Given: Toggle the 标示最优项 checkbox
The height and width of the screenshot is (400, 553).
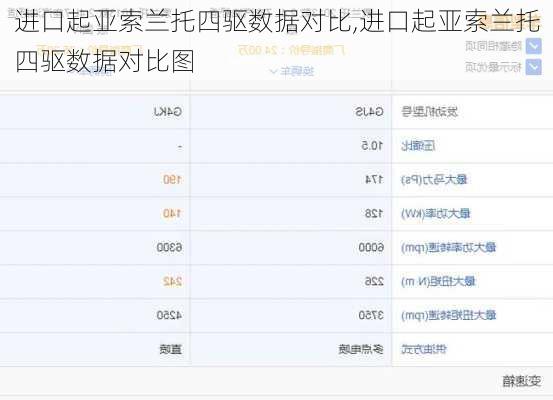Looking at the screenshot, I should click(x=534, y=67).
